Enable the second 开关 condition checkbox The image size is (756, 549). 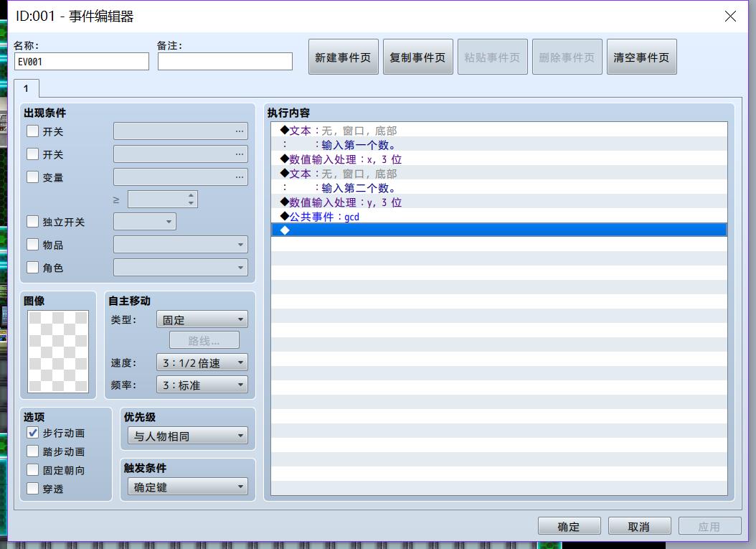(x=32, y=154)
